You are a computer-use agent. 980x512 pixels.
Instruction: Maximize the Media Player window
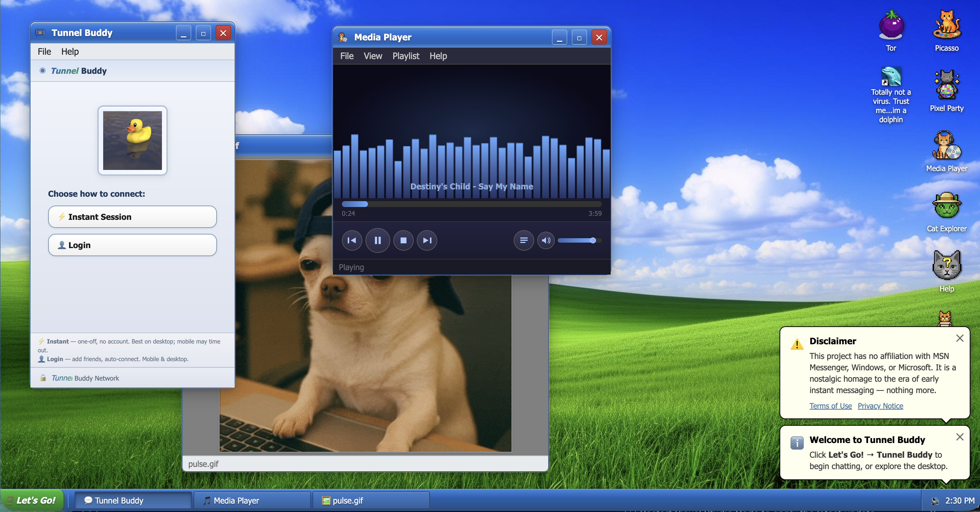point(579,37)
